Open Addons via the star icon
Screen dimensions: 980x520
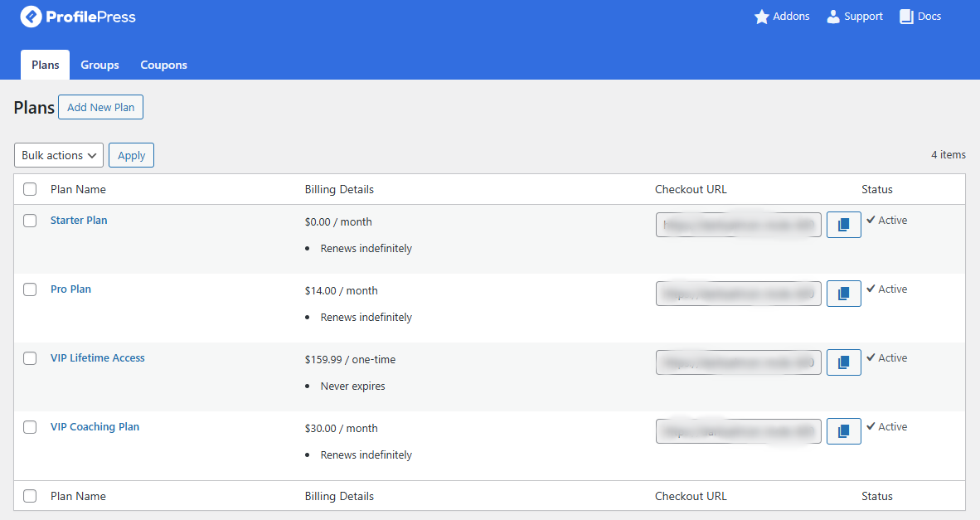coord(761,17)
